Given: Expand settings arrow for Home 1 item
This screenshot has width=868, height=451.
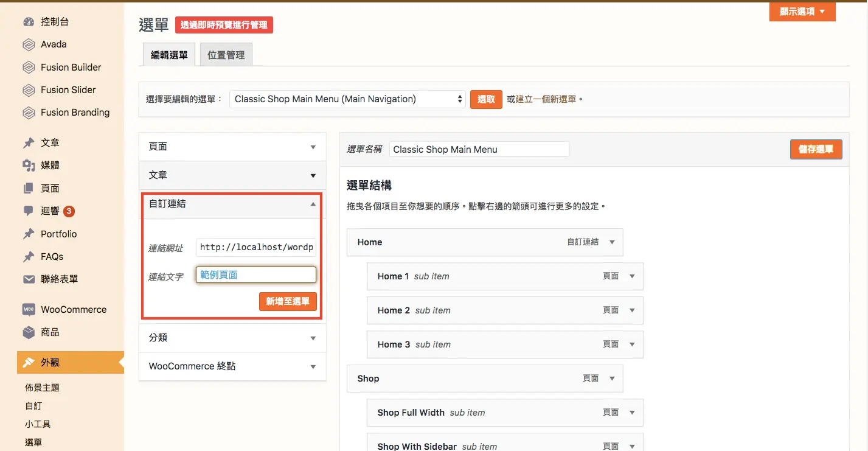Looking at the screenshot, I should (x=632, y=276).
